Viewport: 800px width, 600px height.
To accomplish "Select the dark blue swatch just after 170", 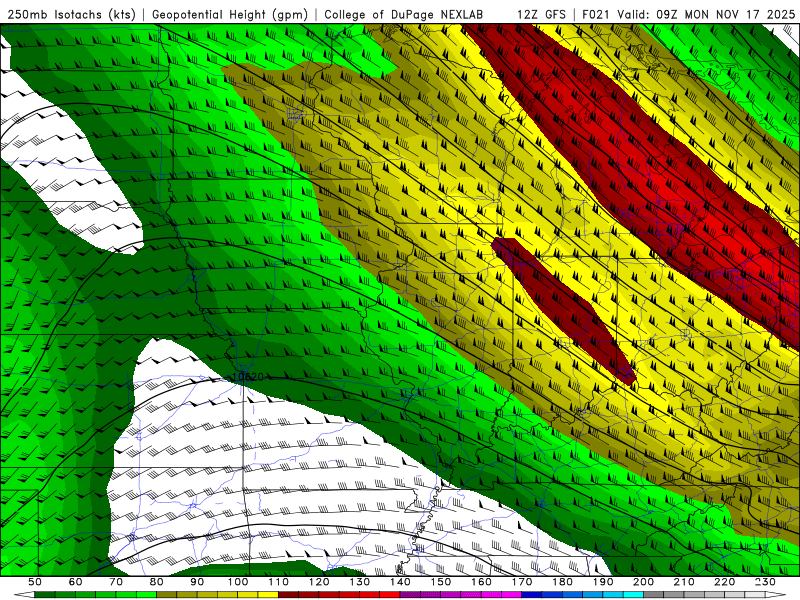I will tap(532, 595).
